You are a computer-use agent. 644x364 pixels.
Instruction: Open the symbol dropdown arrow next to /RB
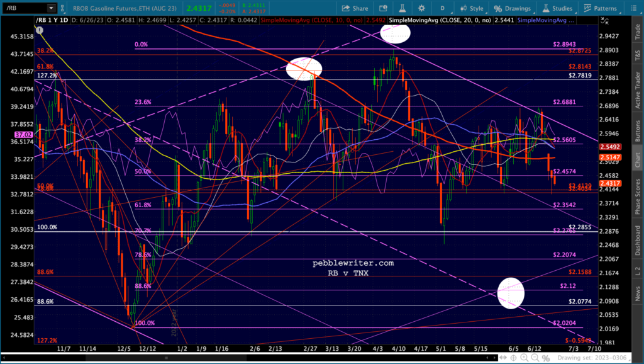(51, 8)
